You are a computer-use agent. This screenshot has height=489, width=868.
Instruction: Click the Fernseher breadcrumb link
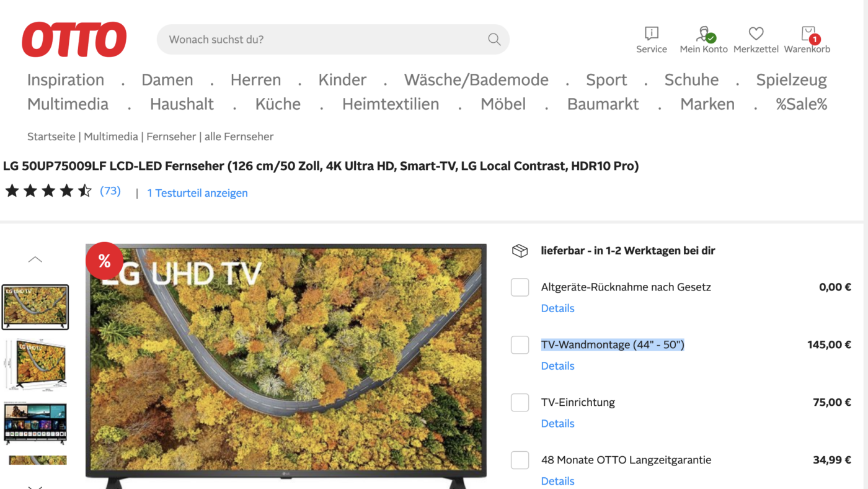click(171, 137)
